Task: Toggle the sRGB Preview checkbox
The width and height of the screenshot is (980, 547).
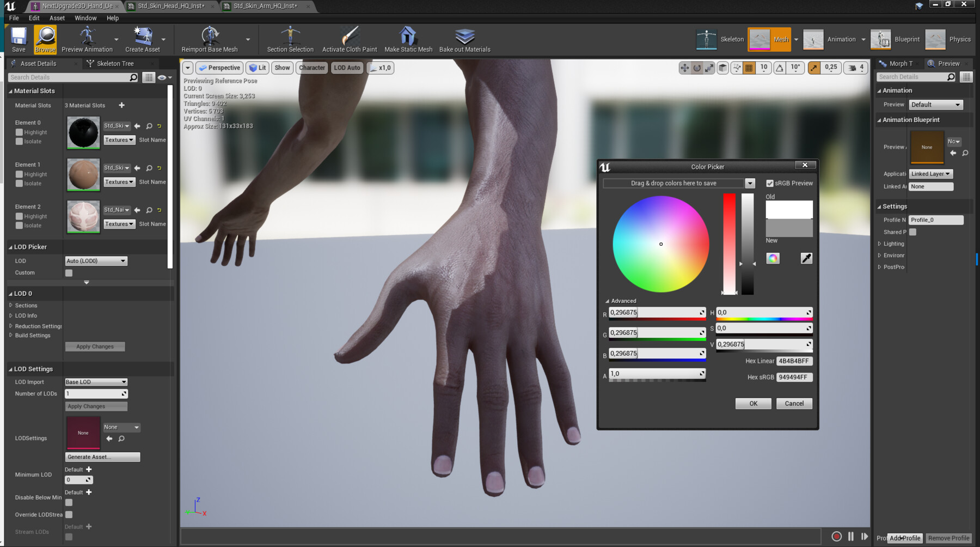Action: (770, 183)
